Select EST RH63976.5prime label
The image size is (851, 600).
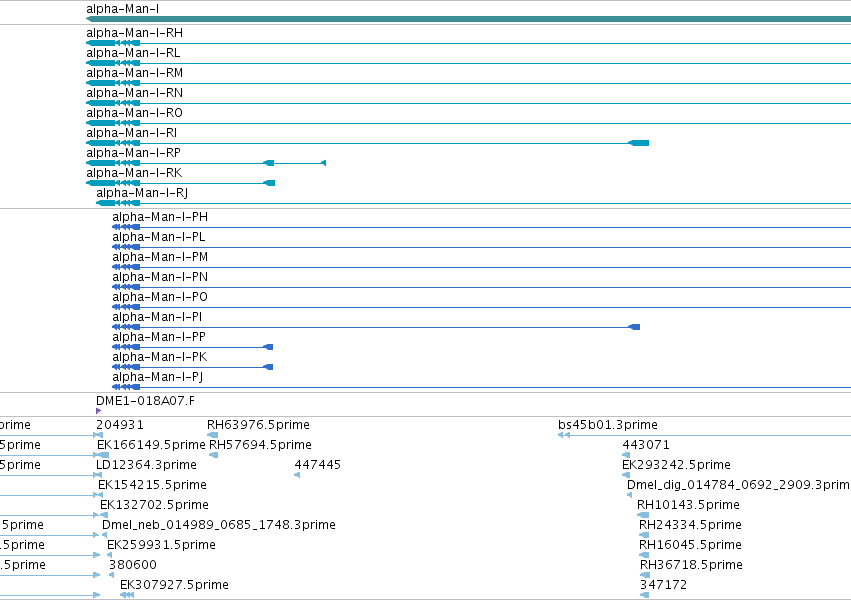258,425
